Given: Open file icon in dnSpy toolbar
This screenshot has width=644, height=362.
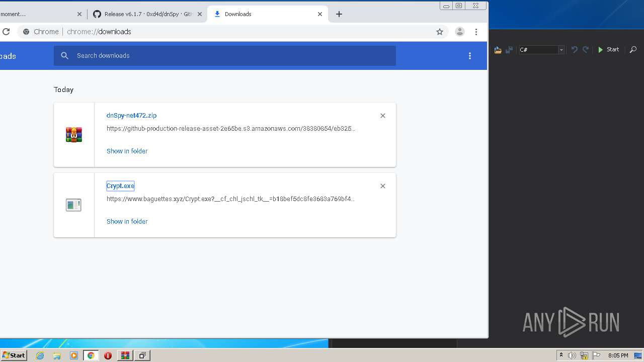Looking at the screenshot, I should coord(498,50).
